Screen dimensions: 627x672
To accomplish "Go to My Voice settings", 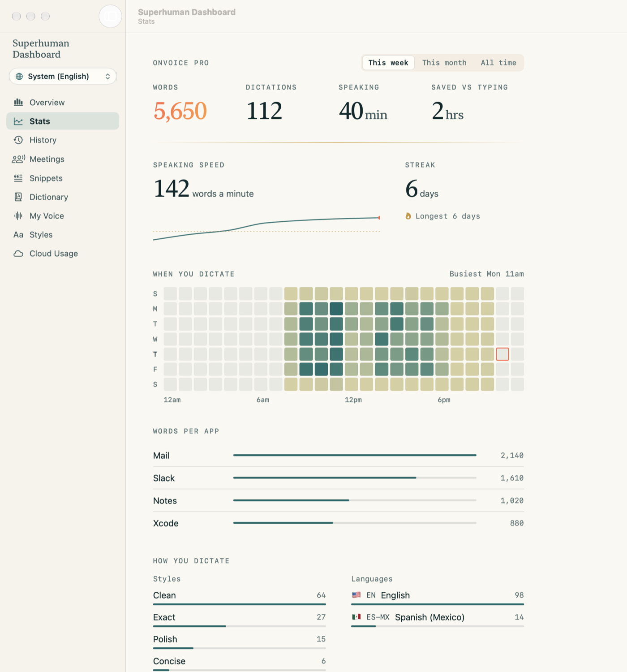I will (x=63, y=216).
